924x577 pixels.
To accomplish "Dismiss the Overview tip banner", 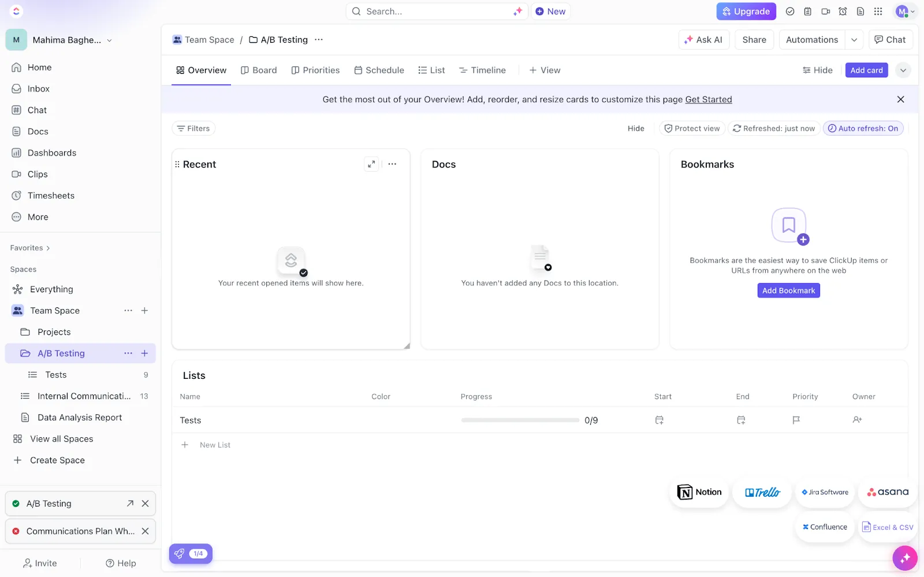I will pos(900,99).
